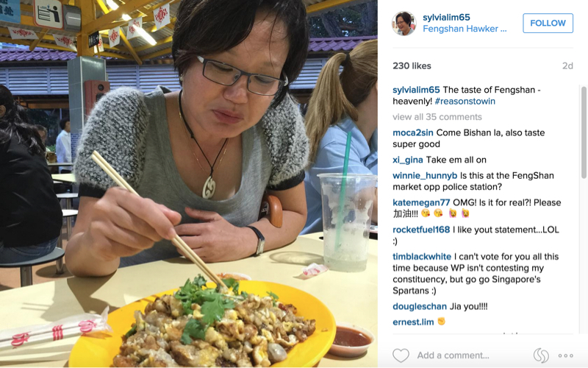Open xi_gina's commenter profile
Screen dimensions: 588x368
pos(408,160)
